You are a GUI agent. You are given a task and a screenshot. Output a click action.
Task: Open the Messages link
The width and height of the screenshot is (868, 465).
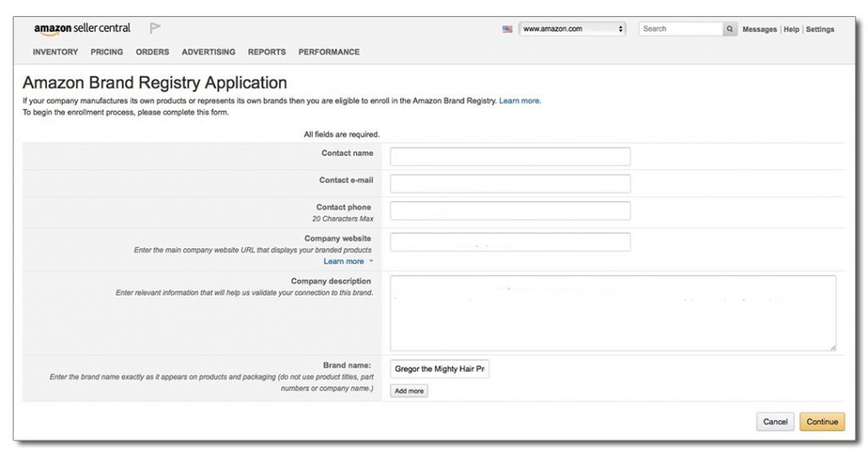[759, 30]
